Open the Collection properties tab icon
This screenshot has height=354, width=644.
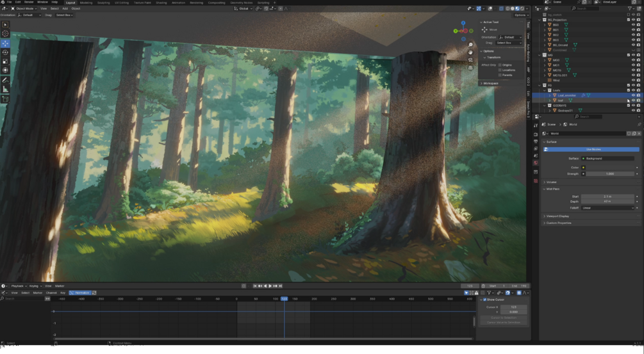click(x=536, y=172)
